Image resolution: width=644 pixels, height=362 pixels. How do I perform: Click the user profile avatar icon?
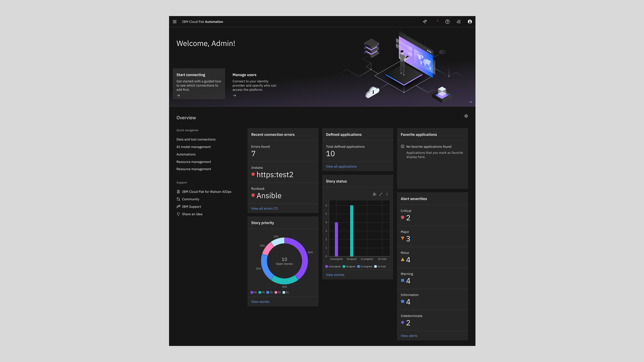[x=470, y=22]
